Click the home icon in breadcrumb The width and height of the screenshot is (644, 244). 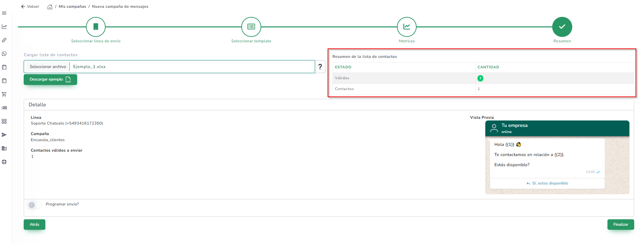pyautogui.click(x=50, y=7)
